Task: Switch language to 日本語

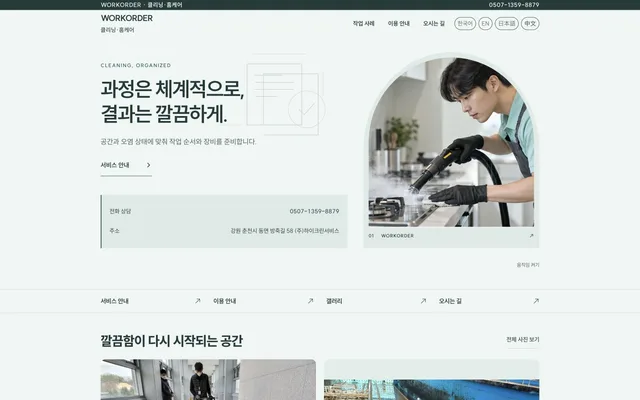Action: point(507,23)
